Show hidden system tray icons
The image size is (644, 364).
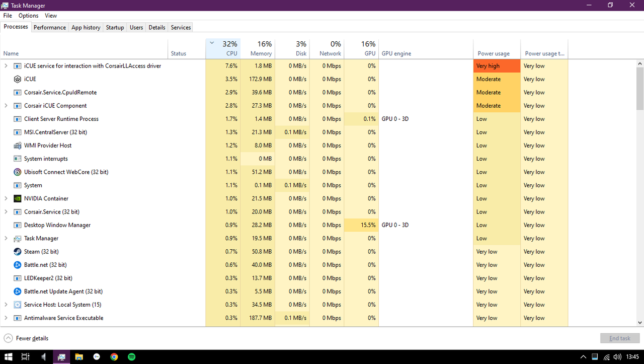pyautogui.click(x=583, y=357)
